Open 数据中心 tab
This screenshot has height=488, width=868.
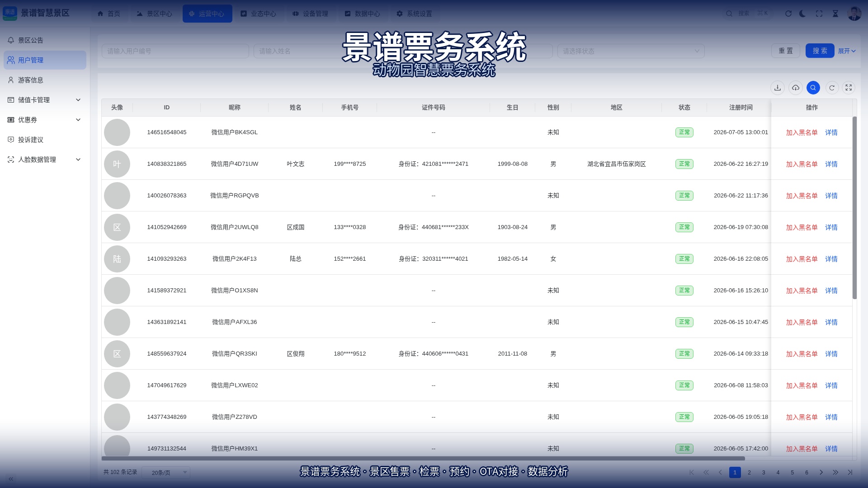pyautogui.click(x=362, y=14)
